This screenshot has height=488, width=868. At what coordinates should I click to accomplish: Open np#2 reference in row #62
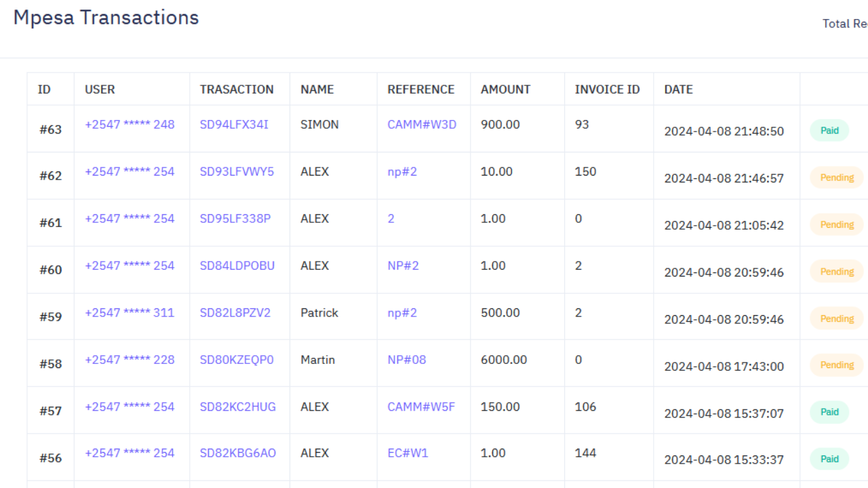[402, 171]
